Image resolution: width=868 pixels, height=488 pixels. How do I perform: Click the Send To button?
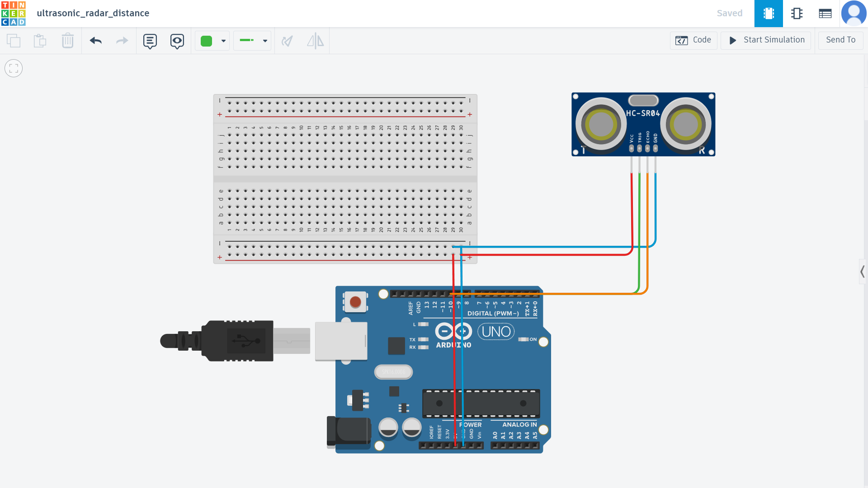point(840,40)
